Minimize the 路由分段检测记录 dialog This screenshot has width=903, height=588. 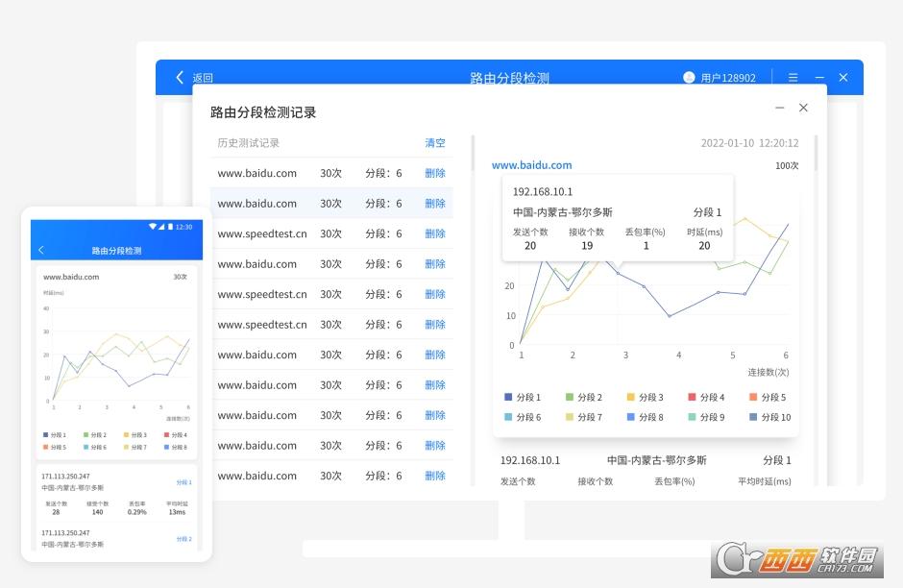(x=780, y=108)
